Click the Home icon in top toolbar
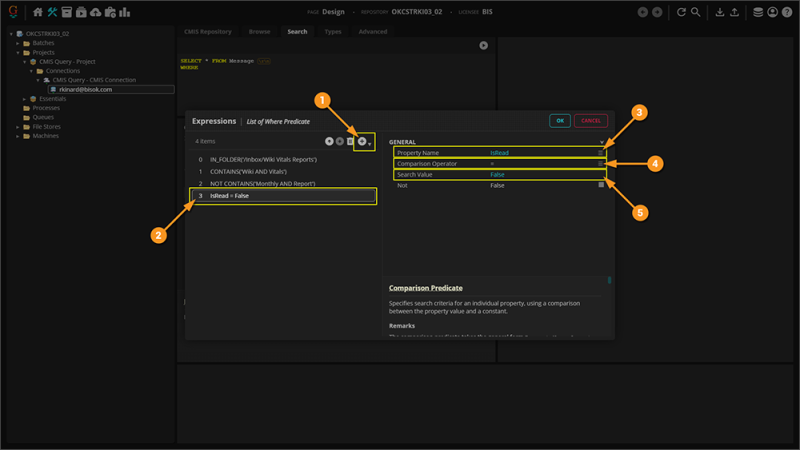 tap(38, 12)
